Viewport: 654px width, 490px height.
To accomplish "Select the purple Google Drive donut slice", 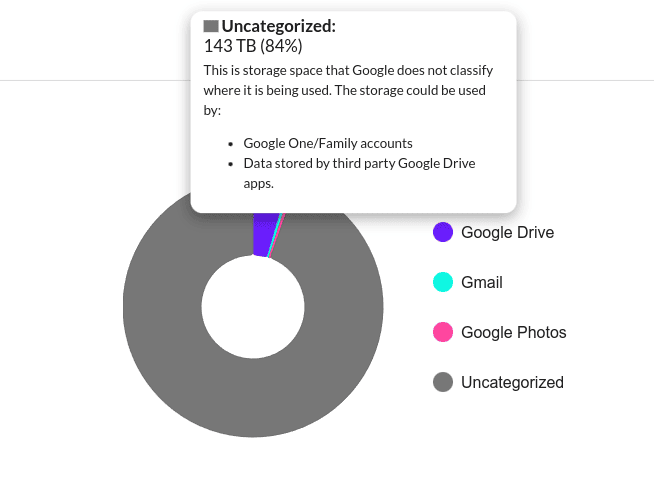I will point(264,234).
